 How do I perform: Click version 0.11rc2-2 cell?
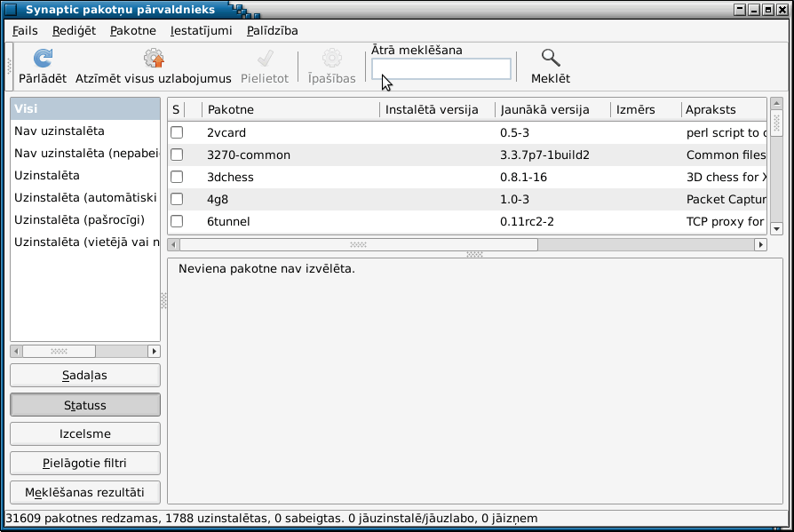(x=527, y=222)
